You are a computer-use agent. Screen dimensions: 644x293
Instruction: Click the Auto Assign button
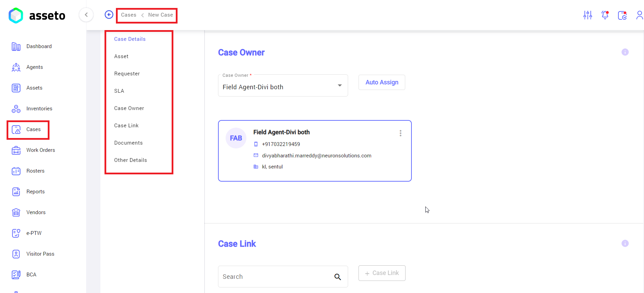[382, 82]
